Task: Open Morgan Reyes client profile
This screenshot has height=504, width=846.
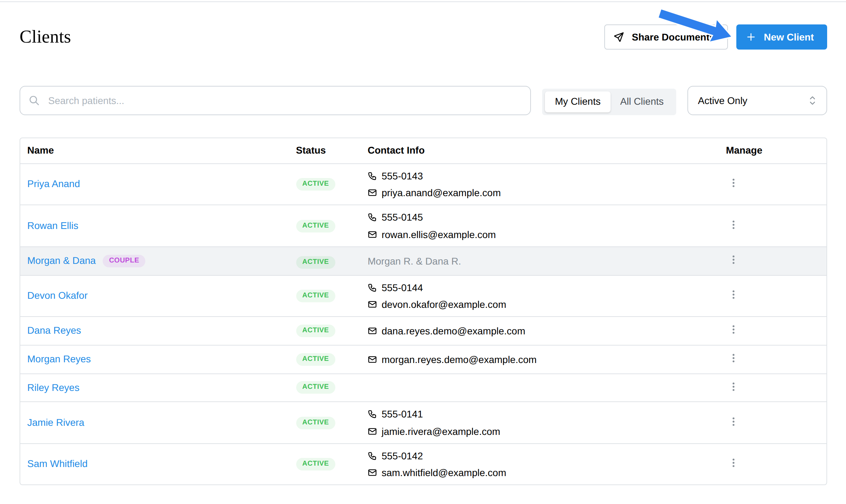Action: (59, 359)
